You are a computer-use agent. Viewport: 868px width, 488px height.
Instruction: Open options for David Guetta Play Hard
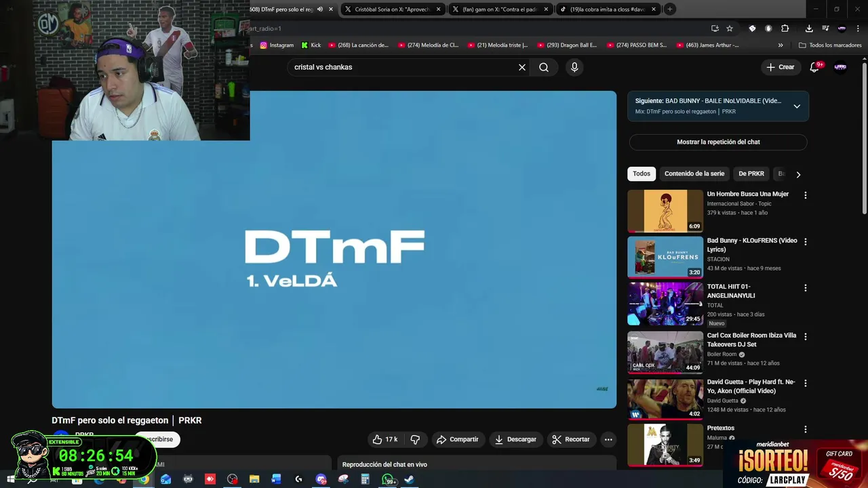coord(806,383)
